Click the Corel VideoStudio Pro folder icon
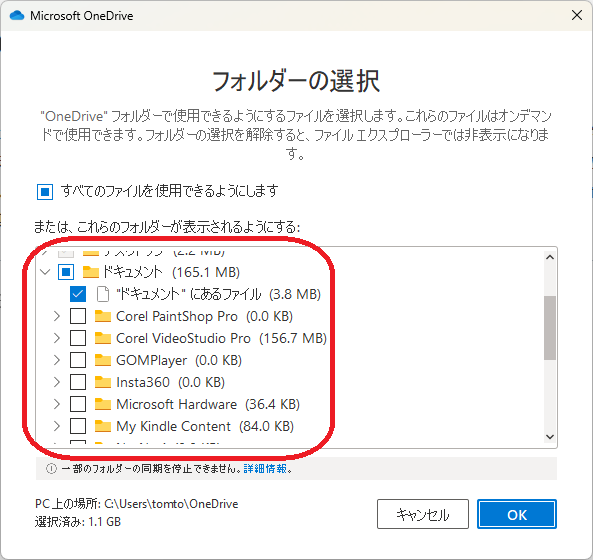Screen dimensions: 593x560 pos(102,338)
